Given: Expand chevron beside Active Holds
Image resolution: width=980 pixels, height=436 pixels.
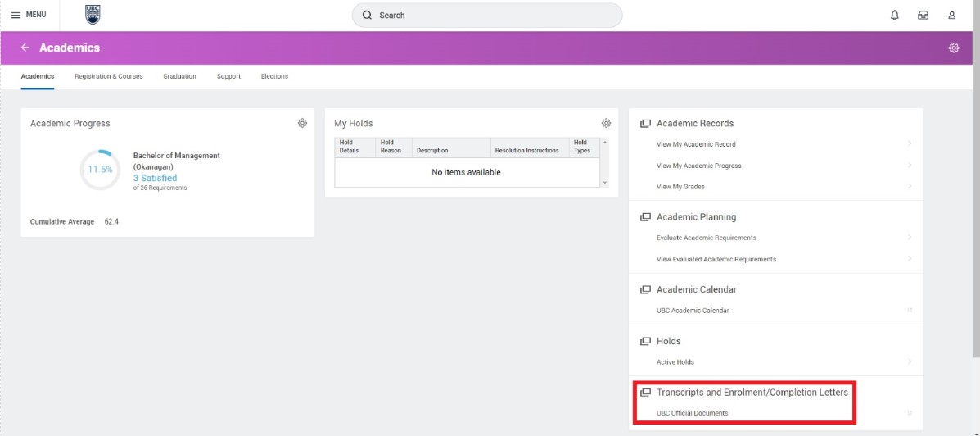Looking at the screenshot, I should 910,361.
